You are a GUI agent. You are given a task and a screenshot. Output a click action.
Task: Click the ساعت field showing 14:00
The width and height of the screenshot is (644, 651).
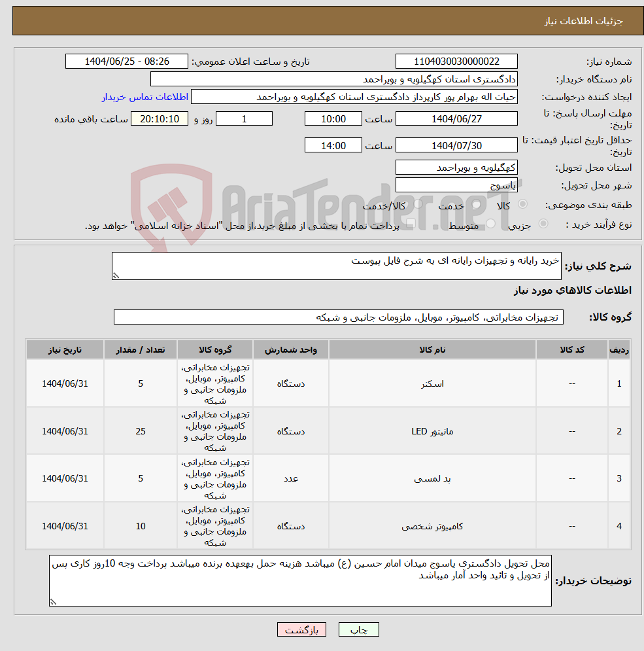click(333, 145)
